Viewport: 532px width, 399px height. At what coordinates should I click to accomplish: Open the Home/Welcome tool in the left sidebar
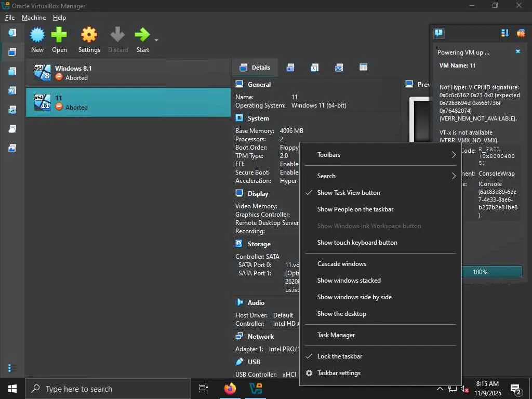[12, 33]
